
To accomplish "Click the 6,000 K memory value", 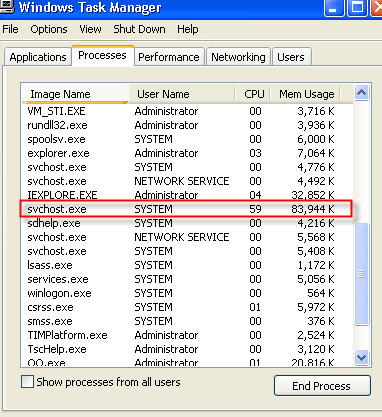I will tap(316, 139).
